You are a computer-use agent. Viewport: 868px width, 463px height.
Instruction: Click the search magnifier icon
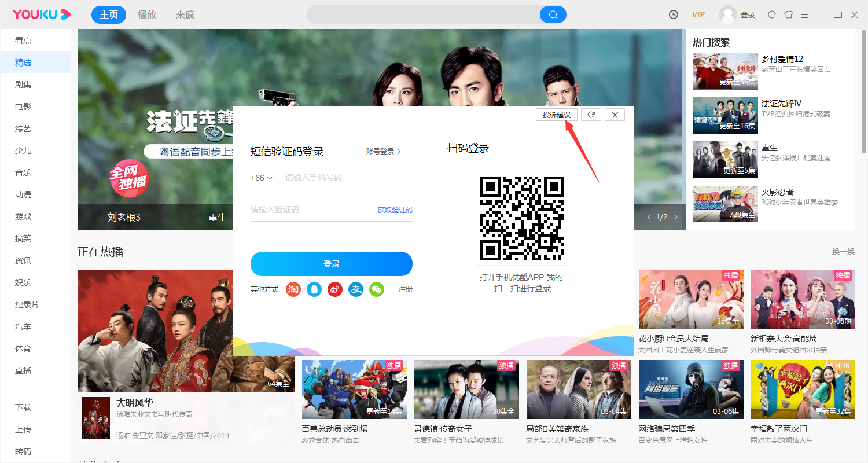[x=552, y=14]
